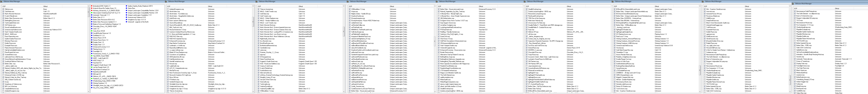This screenshot has width=868, height=94.
Task: Click the Unique Landscapes Compilation 1.5.1 icon
Action: [127, 15]
